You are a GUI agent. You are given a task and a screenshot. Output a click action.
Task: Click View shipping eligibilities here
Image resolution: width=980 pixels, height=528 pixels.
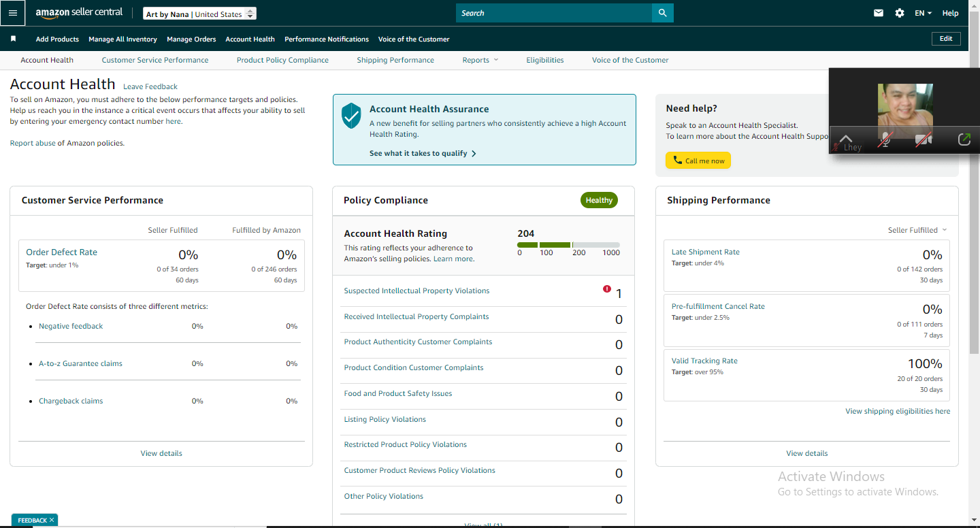pyautogui.click(x=898, y=411)
